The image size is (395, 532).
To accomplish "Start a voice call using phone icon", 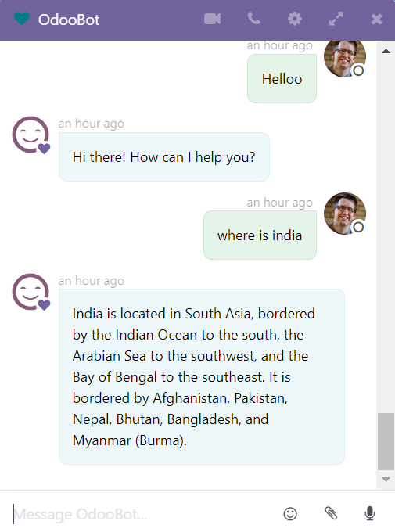I will tap(254, 19).
